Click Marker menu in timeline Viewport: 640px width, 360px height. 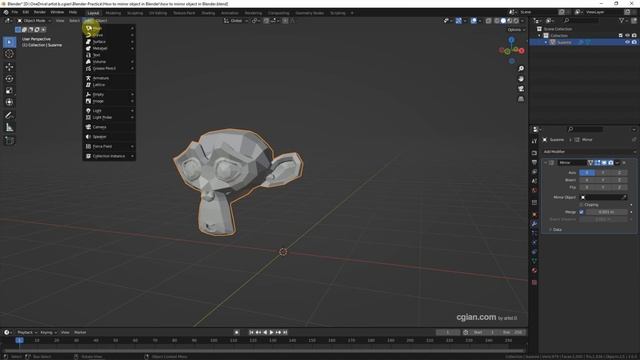pos(80,332)
